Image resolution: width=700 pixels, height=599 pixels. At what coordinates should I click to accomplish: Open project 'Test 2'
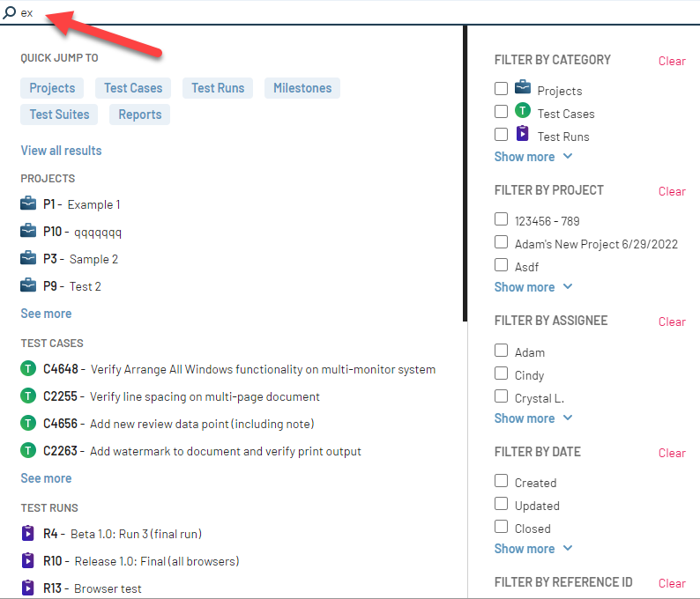pos(86,286)
